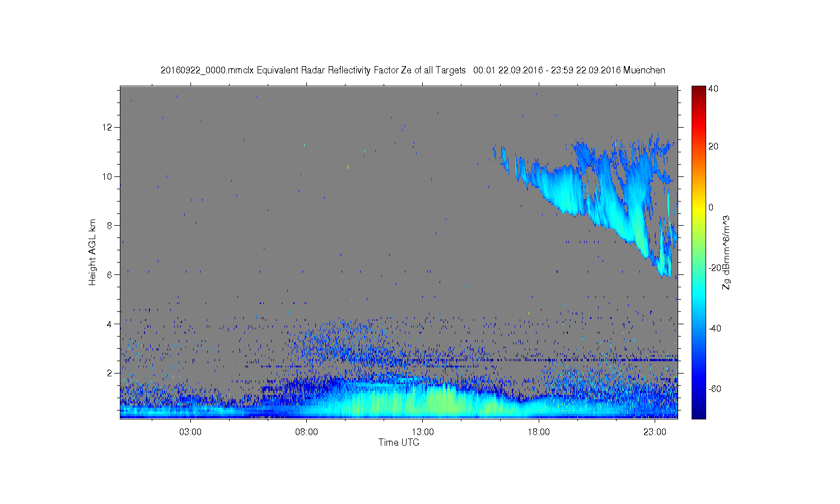This screenshot has height=504, width=840.
Task: Click the height tick label 10
Action: [108, 176]
